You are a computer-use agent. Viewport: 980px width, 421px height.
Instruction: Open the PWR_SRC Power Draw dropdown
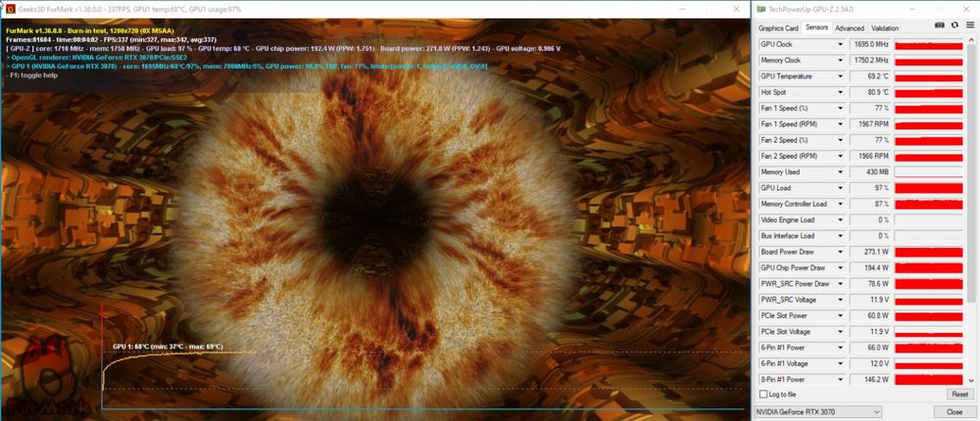tap(841, 284)
